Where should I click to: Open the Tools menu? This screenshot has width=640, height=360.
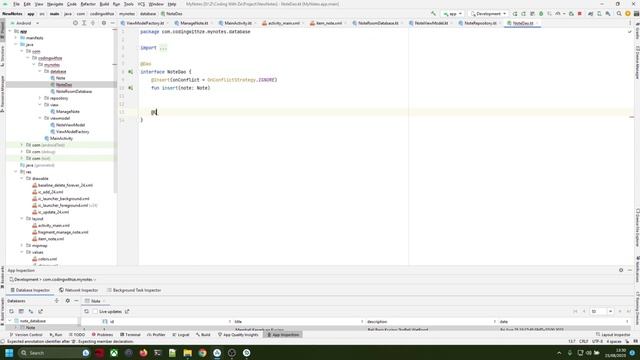coord(129,4)
